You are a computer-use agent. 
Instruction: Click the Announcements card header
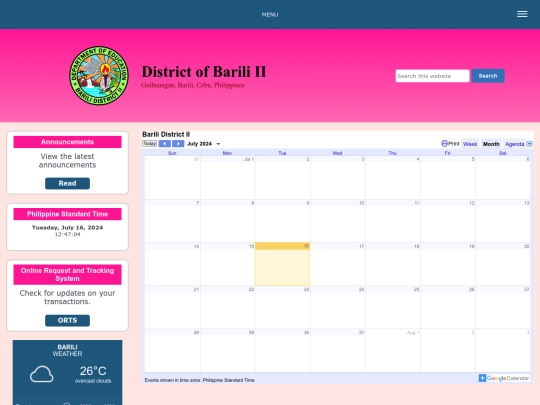point(68,142)
